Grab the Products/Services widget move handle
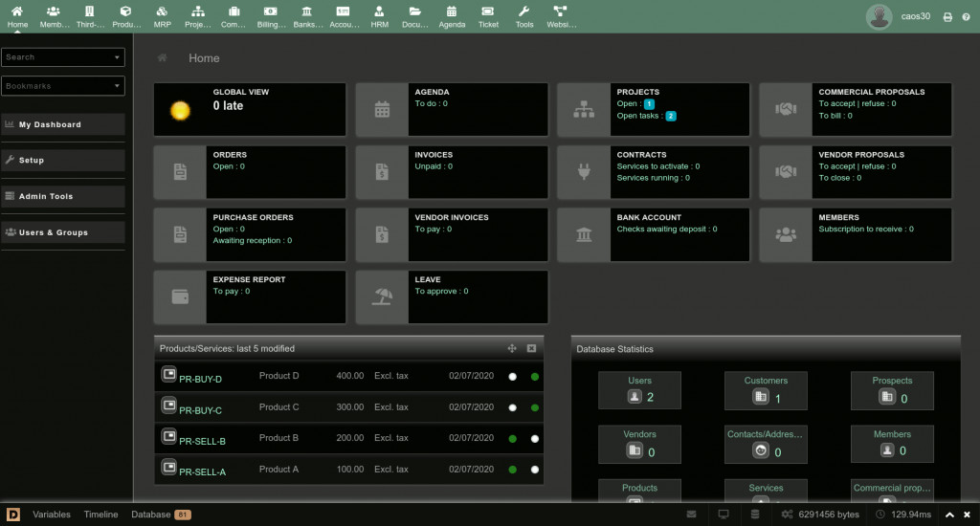 pos(512,349)
